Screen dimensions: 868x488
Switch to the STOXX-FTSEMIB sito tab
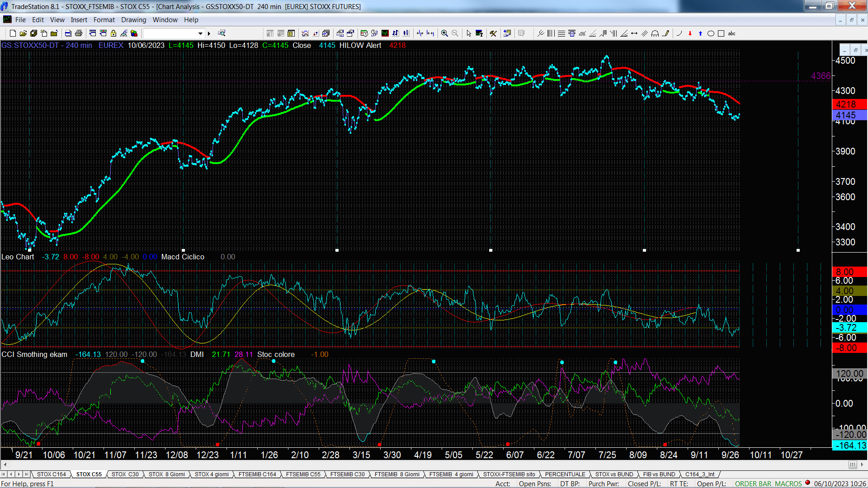(509, 474)
